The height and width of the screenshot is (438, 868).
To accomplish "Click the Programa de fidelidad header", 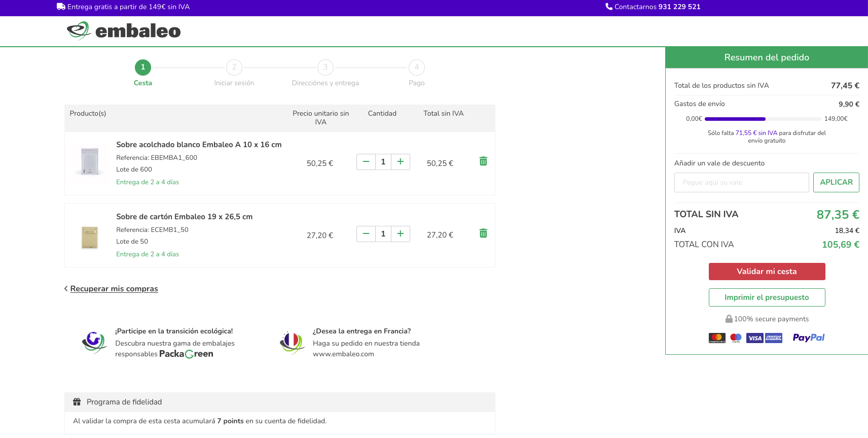I will coord(280,402).
